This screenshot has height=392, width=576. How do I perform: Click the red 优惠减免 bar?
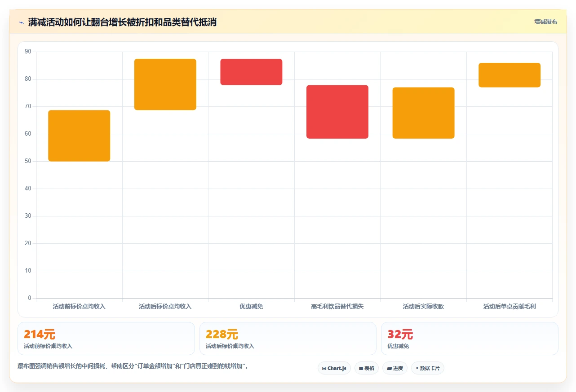[x=251, y=72]
